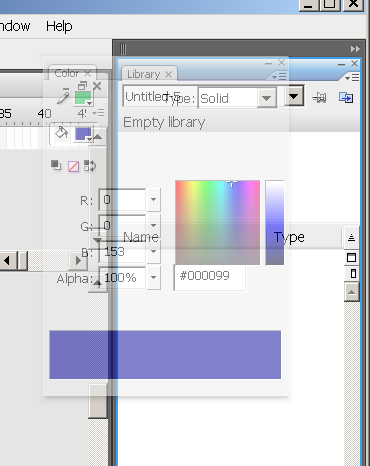Pin the current library icon
The width and height of the screenshot is (370, 466).
click(319, 98)
